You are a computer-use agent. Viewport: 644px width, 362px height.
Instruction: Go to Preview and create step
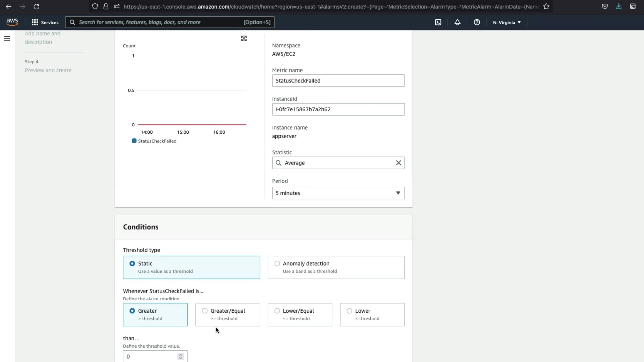(x=48, y=70)
